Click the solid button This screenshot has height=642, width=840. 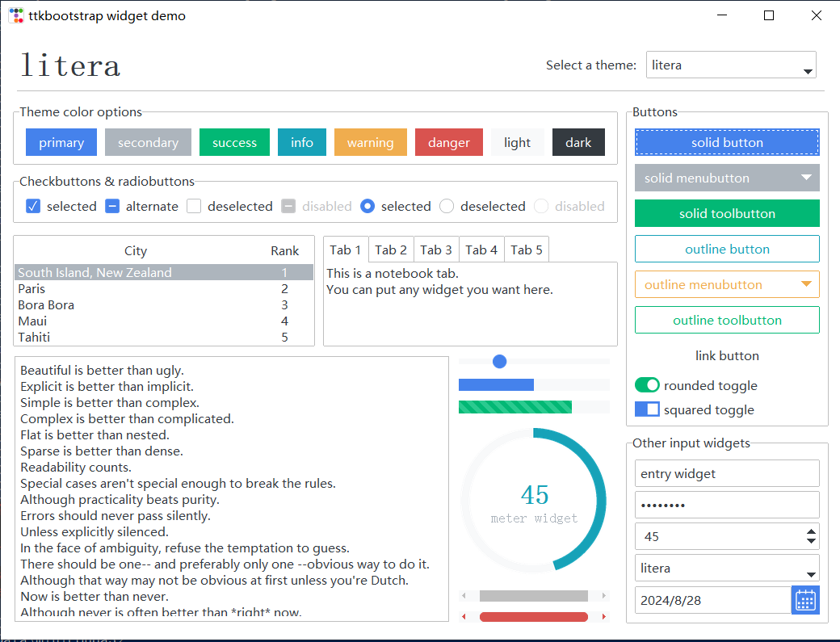727,142
